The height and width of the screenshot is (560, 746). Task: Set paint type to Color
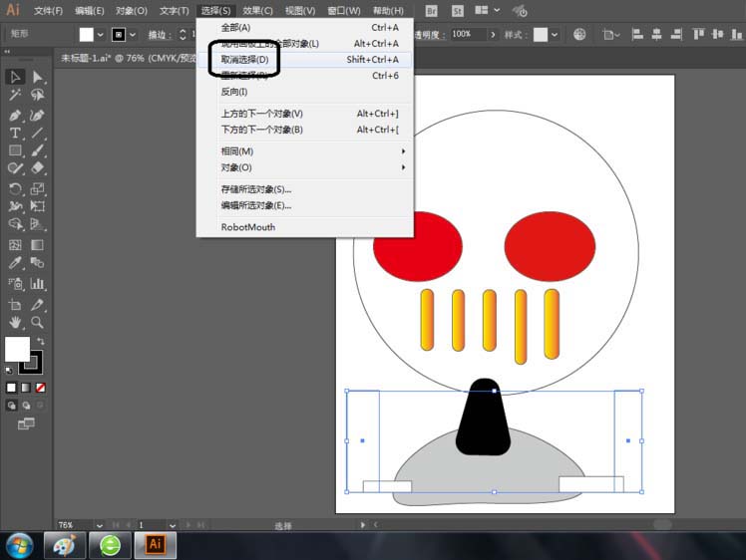11,388
